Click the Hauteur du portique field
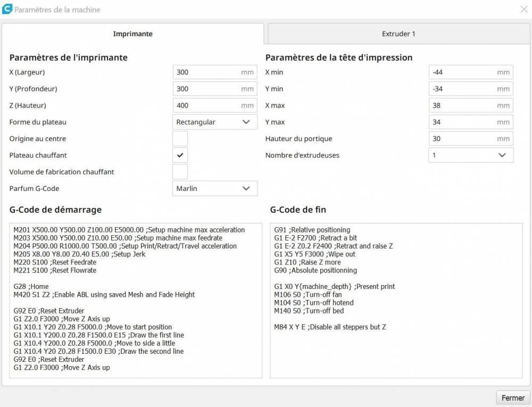Viewport: 532px width, 407px height. (x=463, y=139)
